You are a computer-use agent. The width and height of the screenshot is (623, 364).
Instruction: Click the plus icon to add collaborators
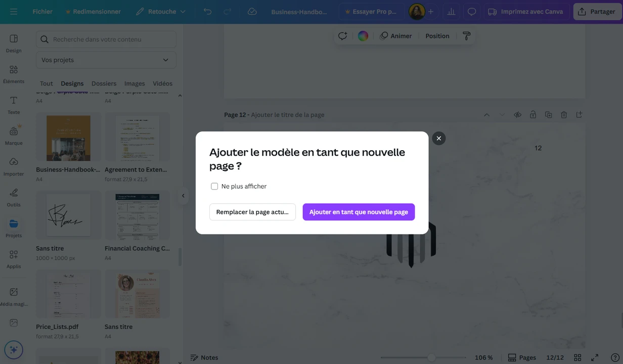[x=431, y=12]
